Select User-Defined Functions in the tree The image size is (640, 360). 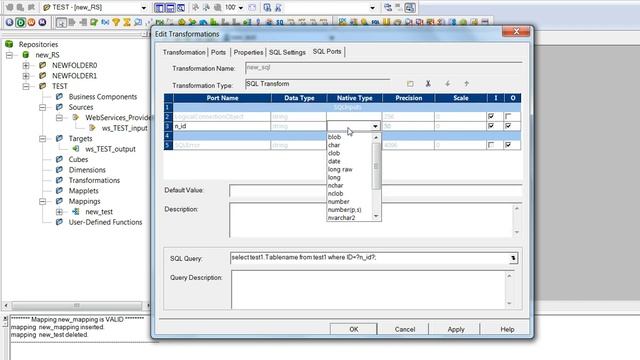tap(105, 222)
